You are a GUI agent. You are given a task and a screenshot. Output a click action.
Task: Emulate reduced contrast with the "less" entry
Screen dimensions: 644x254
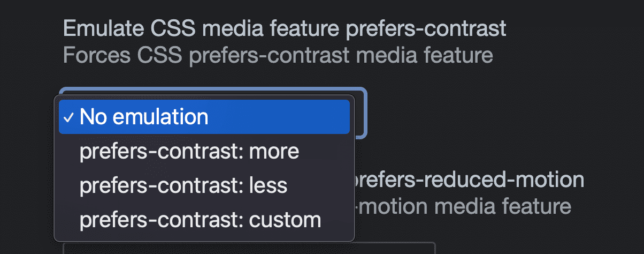click(183, 185)
